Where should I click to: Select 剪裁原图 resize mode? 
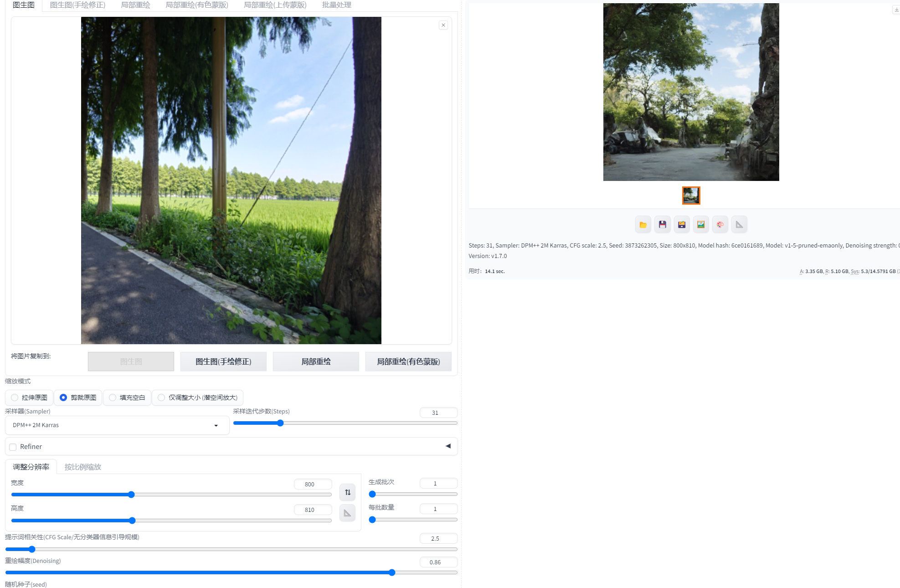point(78,397)
